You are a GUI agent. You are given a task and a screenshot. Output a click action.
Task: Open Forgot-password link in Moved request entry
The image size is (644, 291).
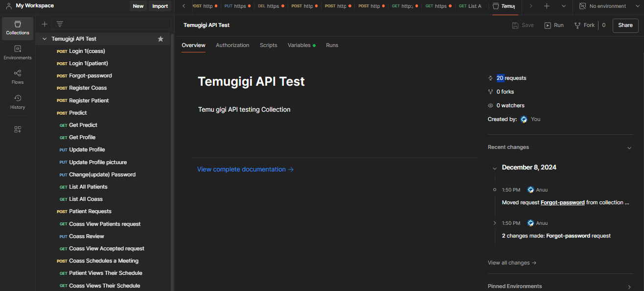563,202
